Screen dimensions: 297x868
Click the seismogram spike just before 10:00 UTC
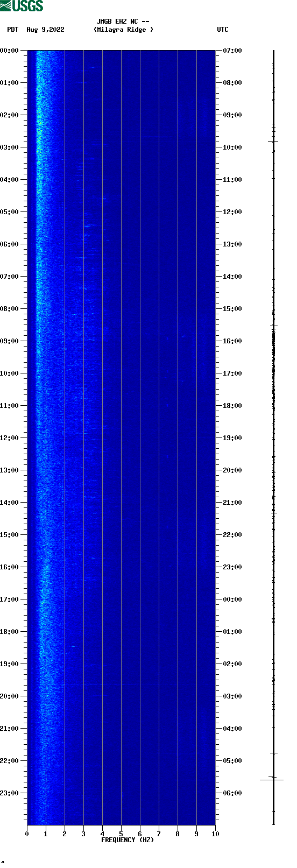[273, 141]
